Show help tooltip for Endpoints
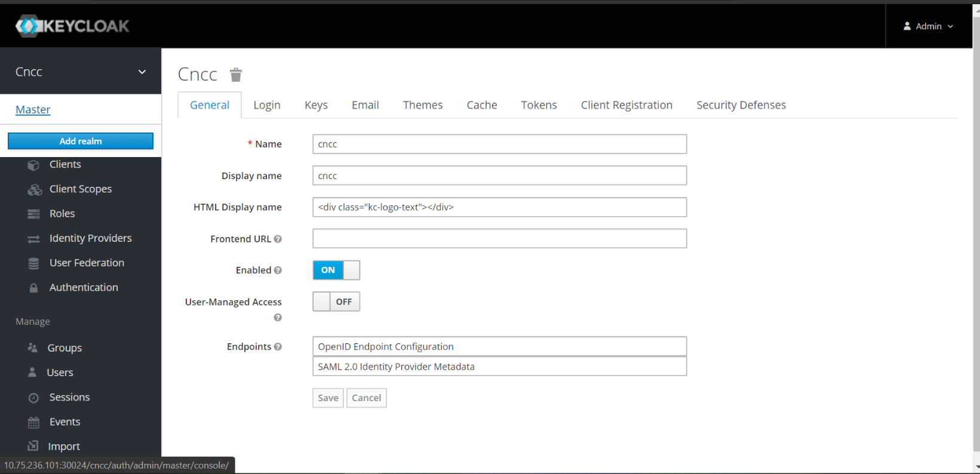The width and height of the screenshot is (980, 474). [278, 347]
